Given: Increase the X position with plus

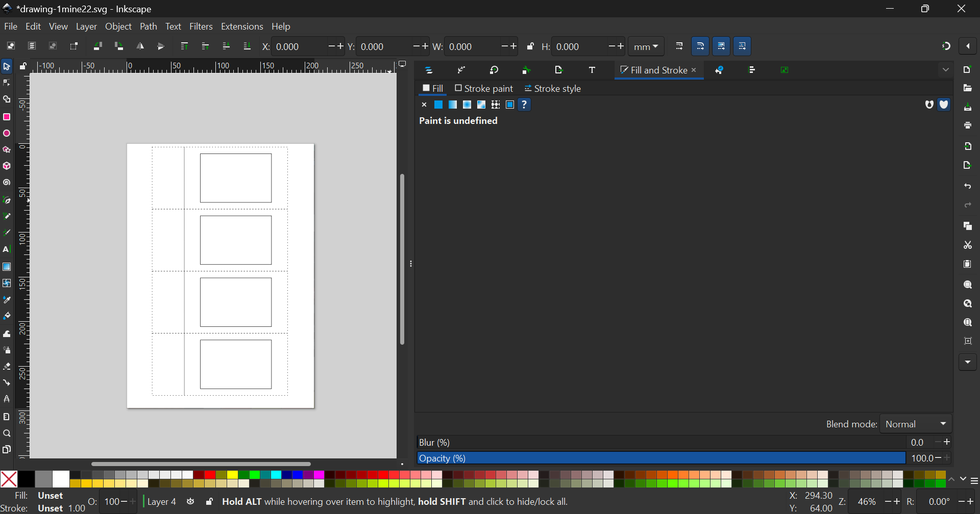Looking at the screenshot, I should click(x=340, y=46).
